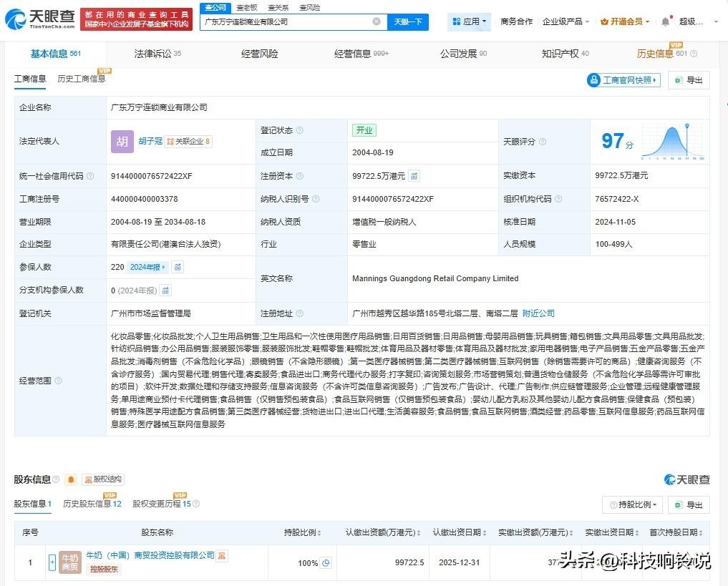Switch to 经营信息 tab

[361, 54]
